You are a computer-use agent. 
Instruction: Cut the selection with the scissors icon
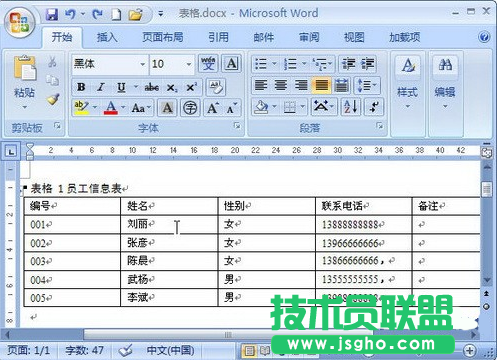[52, 62]
